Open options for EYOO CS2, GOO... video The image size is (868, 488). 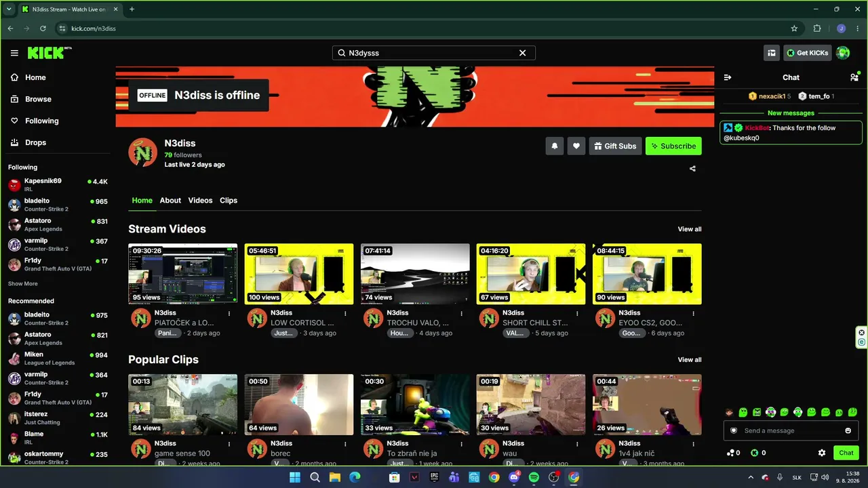pyautogui.click(x=693, y=313)
